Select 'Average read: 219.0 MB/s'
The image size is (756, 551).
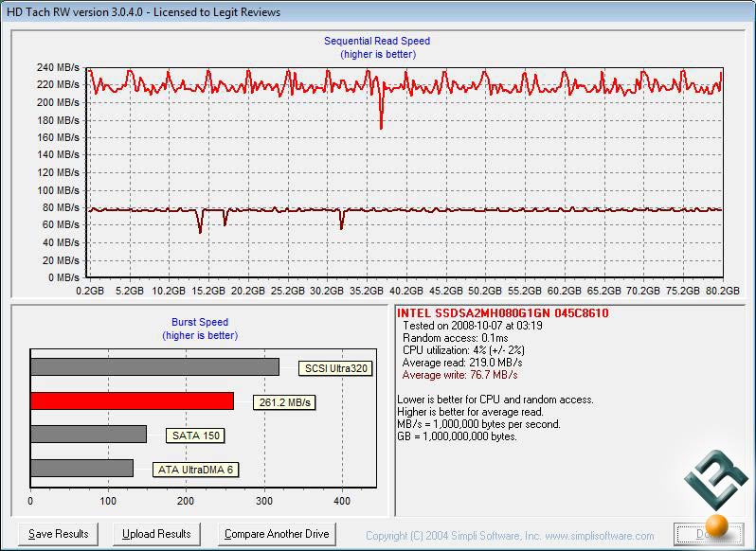tap(462, 363)
